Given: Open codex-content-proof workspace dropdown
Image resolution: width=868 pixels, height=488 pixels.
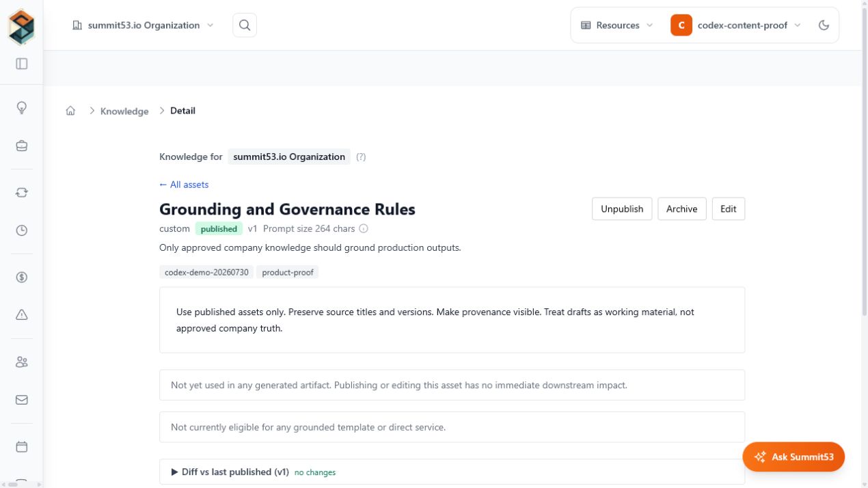Looking at the screenshot, I should [x=736, y=25].
